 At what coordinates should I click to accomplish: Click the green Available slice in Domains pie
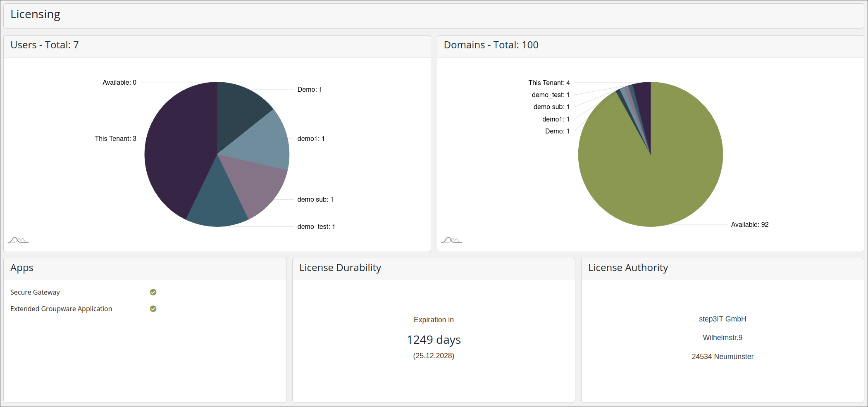[x=661, y=174]
